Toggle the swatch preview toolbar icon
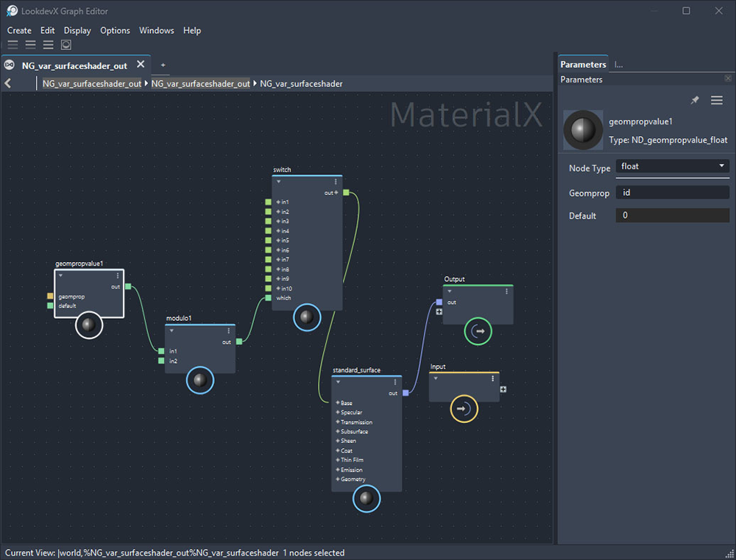Screen dimensions: 736x560 coord(66,45)
